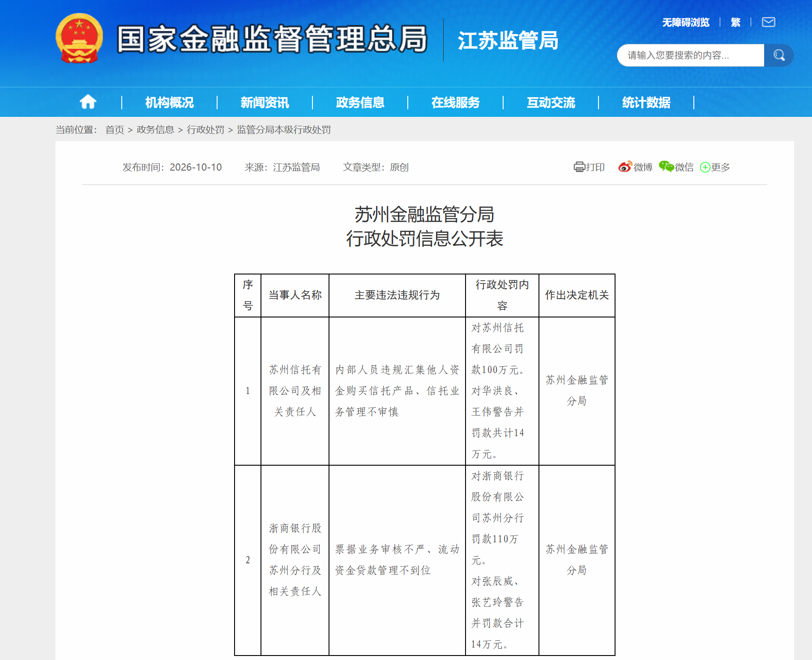Go to 首页 in the breadcrumb

(x=115, y=130)
